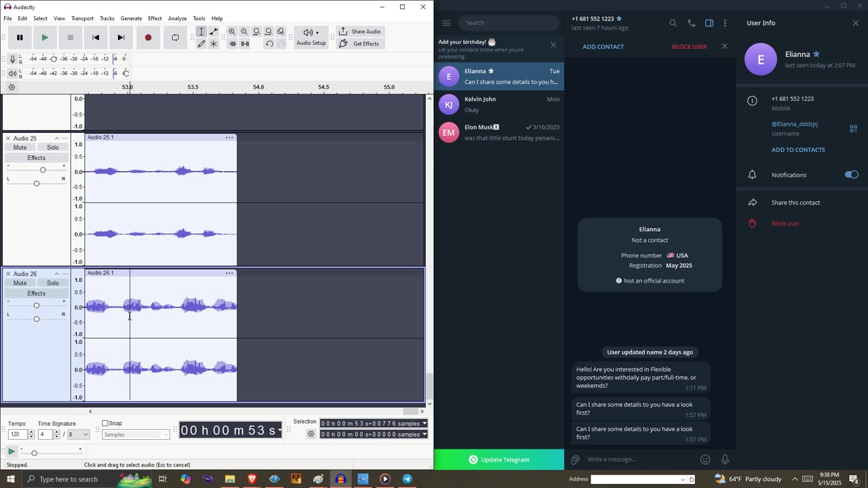The image size is (868, 488).
Task: Open the Transport menu
Action: coord(82,18)
